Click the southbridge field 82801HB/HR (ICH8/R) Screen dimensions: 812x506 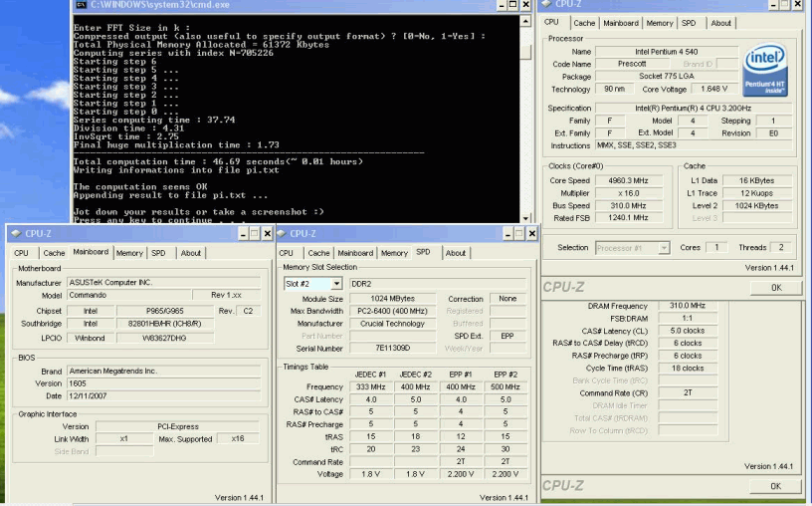click(x=164, y=323)
